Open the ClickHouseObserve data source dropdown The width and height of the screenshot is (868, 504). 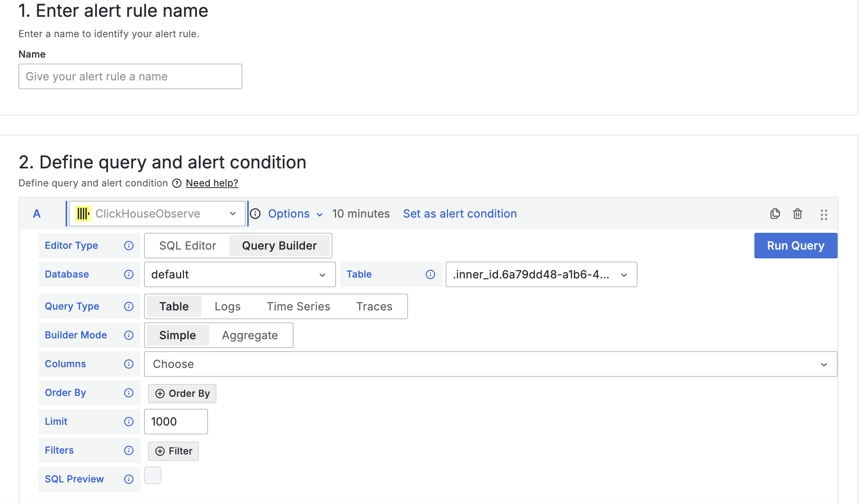157,214
